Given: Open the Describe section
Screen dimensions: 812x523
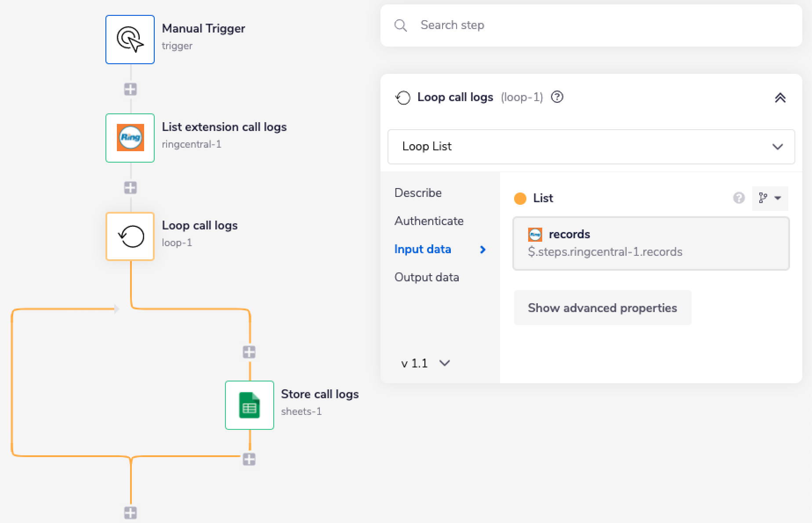Looking at the screenshot, I should point(418,192).
